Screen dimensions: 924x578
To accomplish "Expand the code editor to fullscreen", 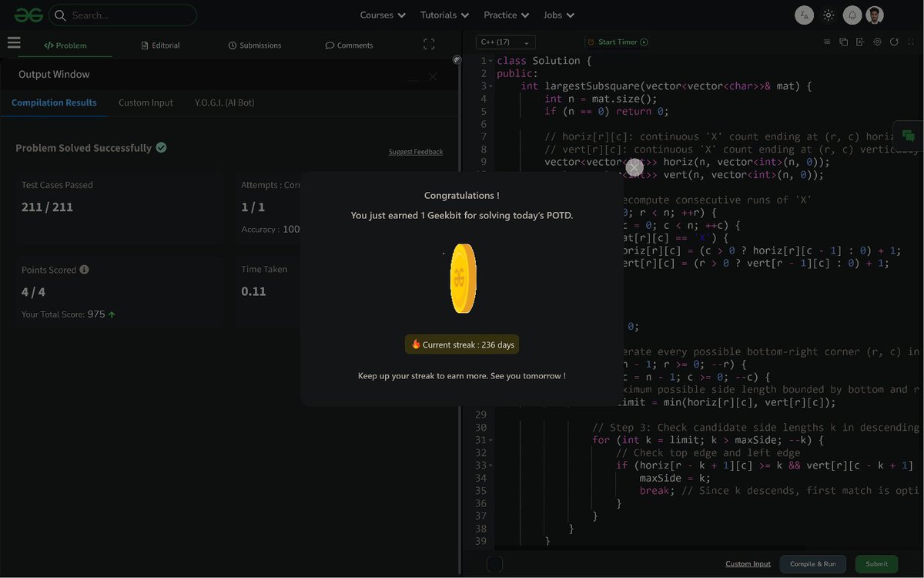I will pyautogui.click(x=912, y=42).
